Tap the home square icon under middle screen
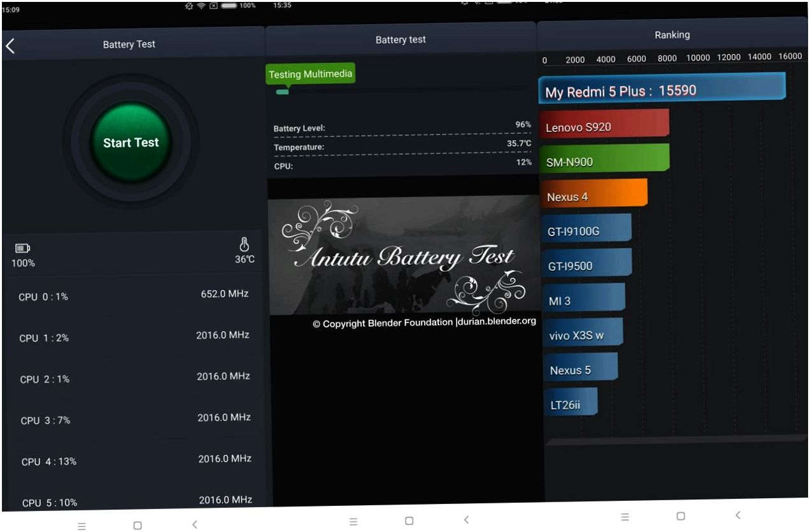Image resolution: width=810 pixels, height=532 pixels. click(409, 521)
